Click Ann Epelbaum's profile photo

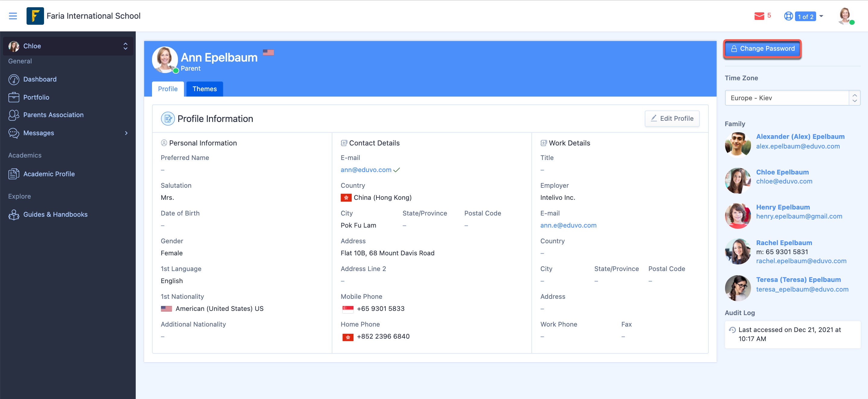point(165,60)
